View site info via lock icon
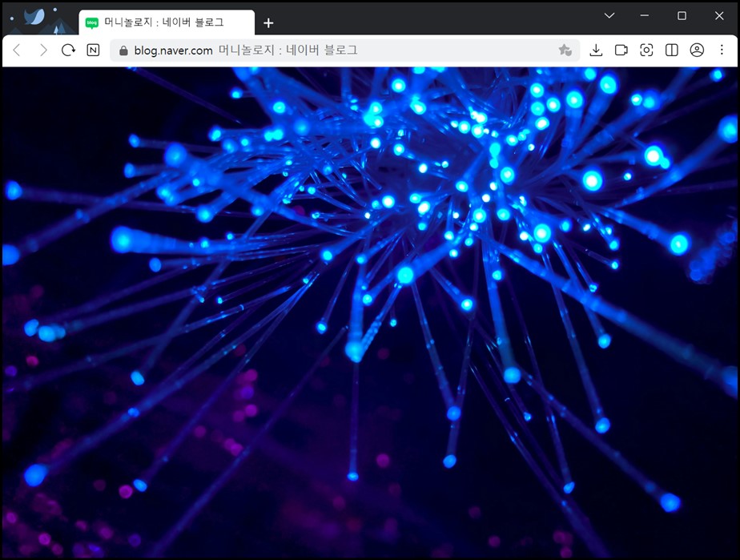Screen dimensions: 740x560 pos(123,50)
